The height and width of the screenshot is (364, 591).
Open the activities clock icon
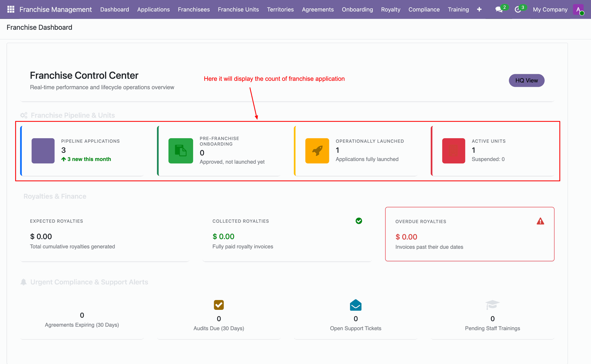coord(518,10)
